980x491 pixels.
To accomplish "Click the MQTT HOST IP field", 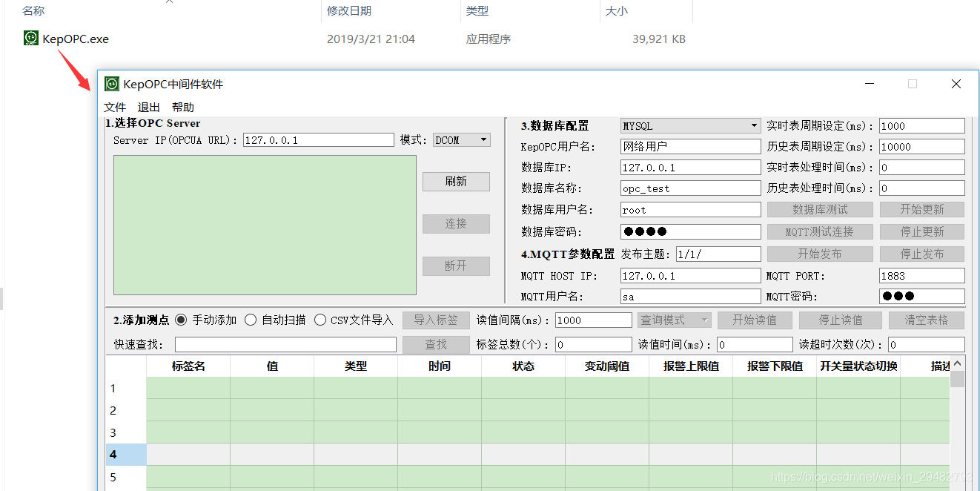I will 691,275.
